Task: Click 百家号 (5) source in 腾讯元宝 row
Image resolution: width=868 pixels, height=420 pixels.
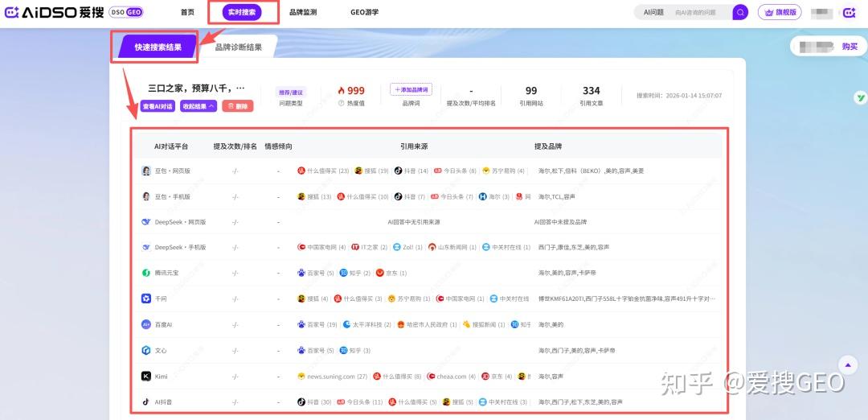Action: 316,273
